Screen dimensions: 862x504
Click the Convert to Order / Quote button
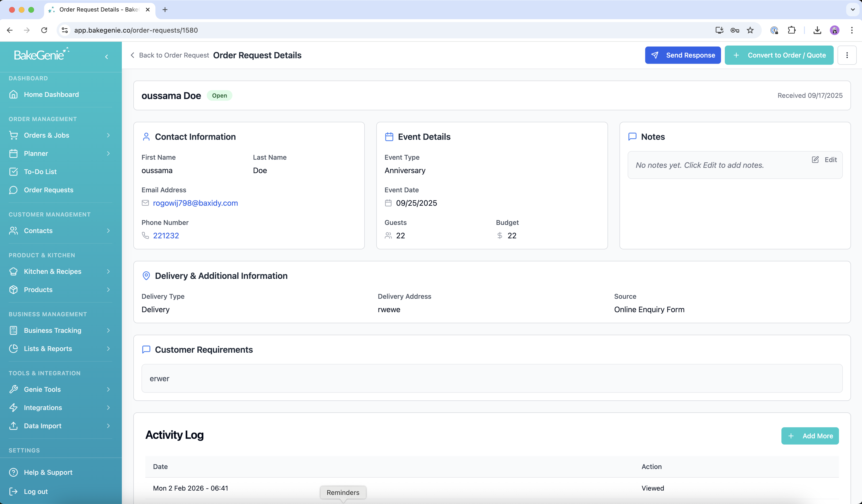point(779,55)
